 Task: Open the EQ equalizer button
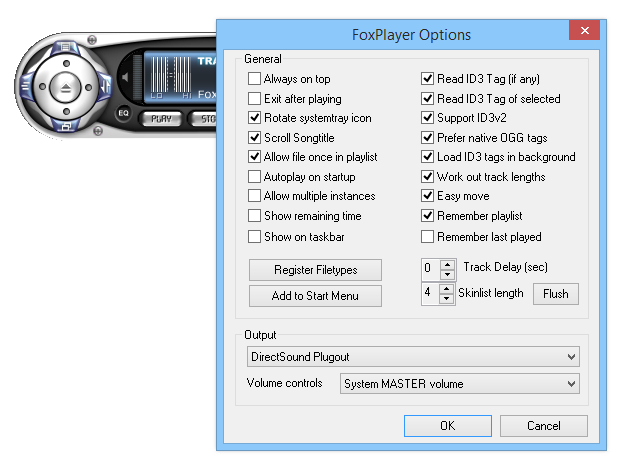click(124, 113)
